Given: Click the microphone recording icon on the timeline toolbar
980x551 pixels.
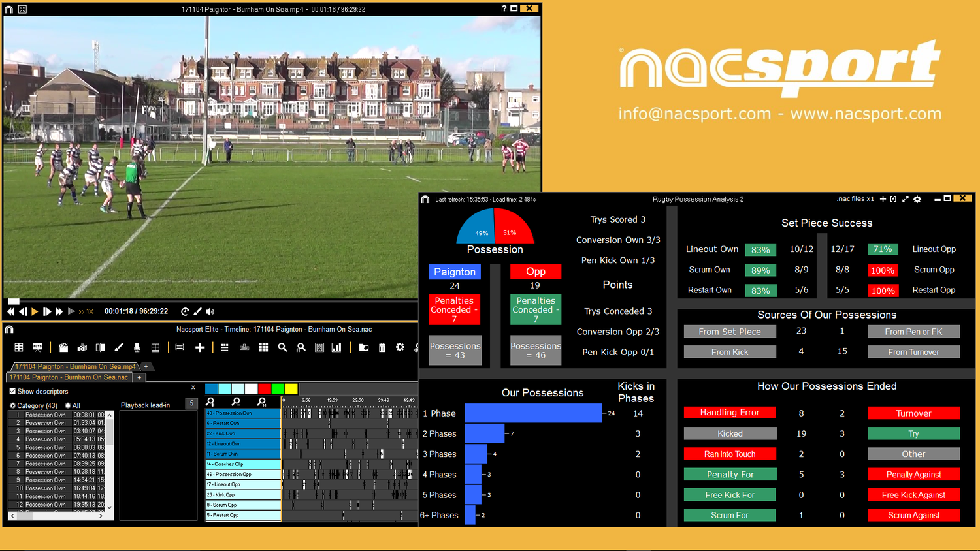Looking at the screenshot, I should [x=137, y=347].
